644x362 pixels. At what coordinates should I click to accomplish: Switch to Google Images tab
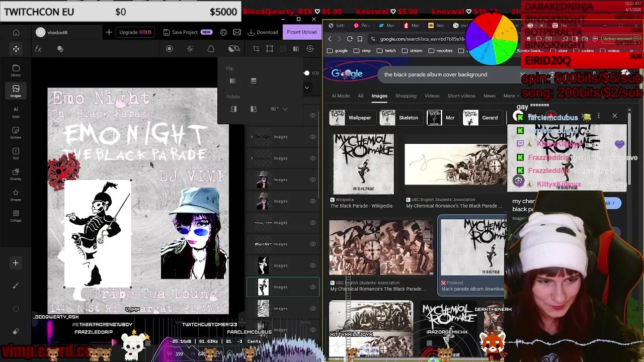click(x=379, y=96)
